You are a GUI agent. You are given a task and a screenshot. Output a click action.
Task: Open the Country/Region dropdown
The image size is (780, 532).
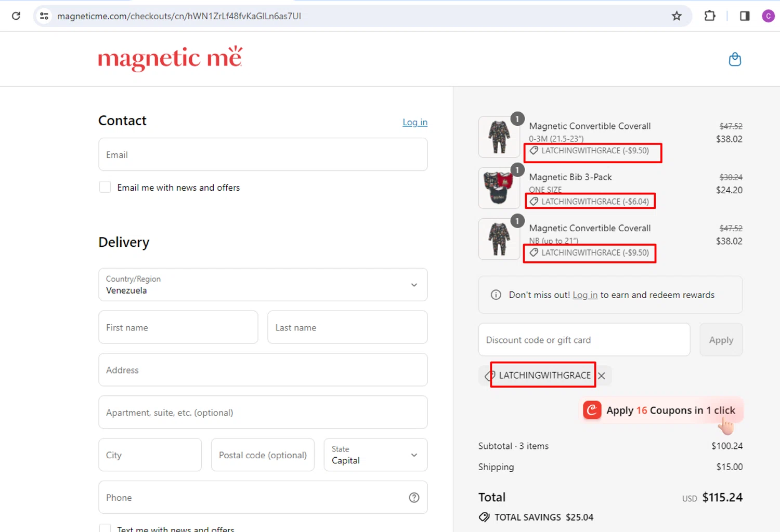click(263, 285)
